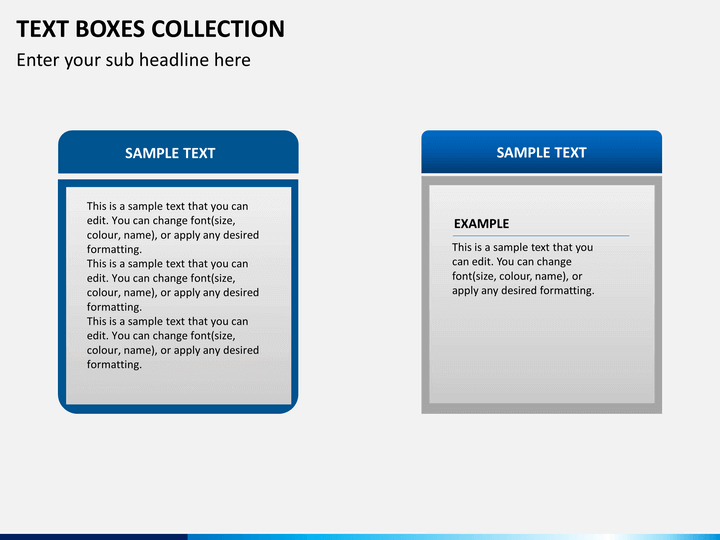This screenshot has width=720, height=540.
Task: Select the right SAMPLE TEXT gradient blue header
Action: [541, 152]
